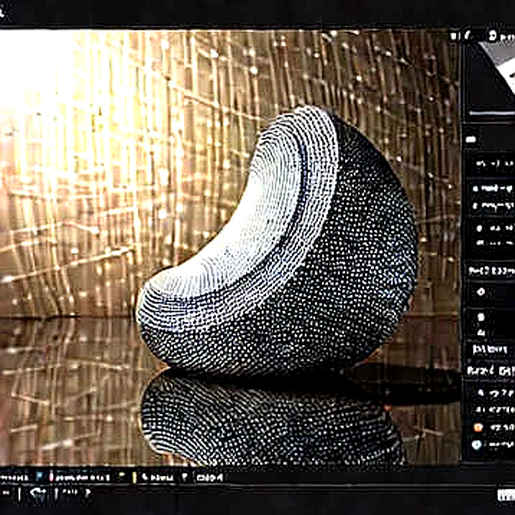Click the white button in bottom-right corner
Screen dimensions: 515x515
506,495
